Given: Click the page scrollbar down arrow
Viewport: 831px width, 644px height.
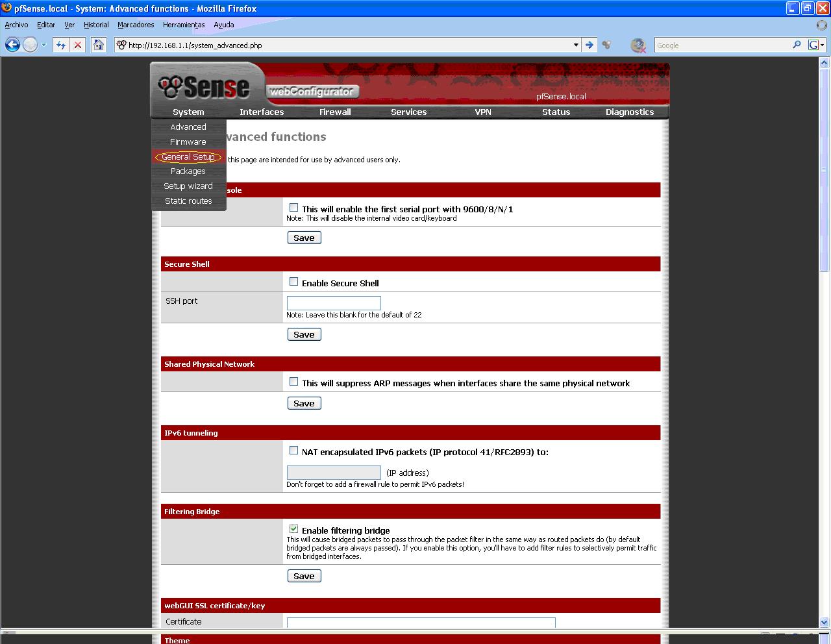Looking at the screenshot, I should [825, 622].
